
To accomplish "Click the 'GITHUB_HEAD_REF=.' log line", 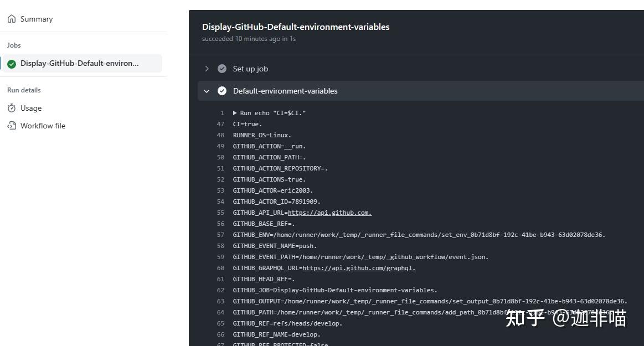I will (x=264, y=279).
